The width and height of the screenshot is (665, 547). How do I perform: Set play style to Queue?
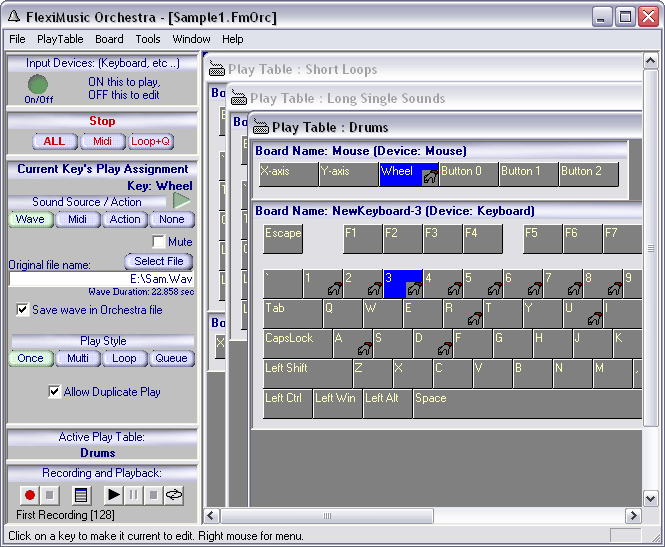coord(171,358)
